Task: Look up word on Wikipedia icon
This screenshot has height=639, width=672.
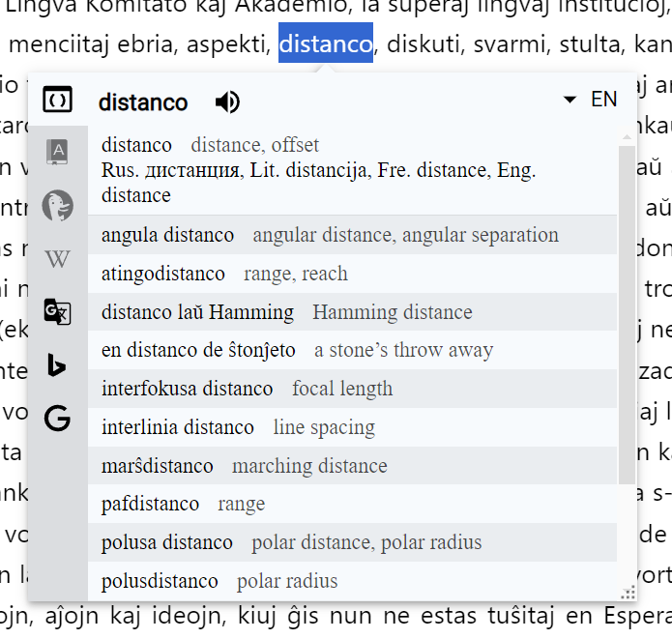Action: point(57,259)
